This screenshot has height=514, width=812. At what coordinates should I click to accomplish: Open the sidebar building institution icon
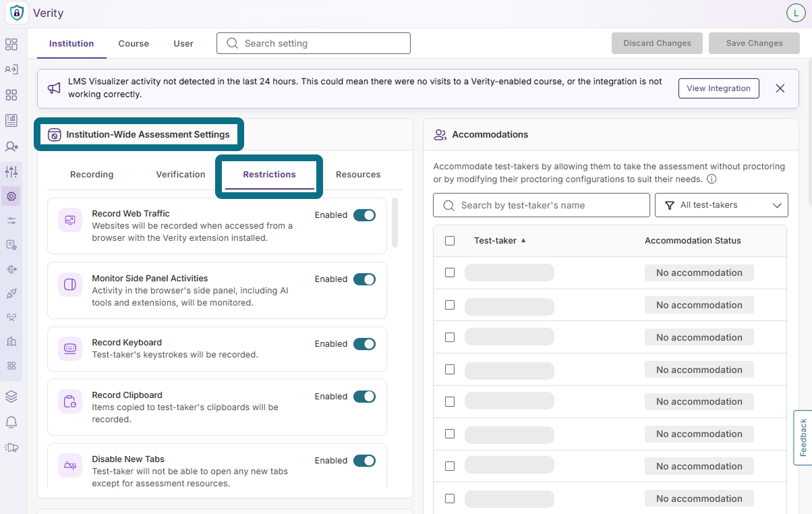tap(11, 341)
